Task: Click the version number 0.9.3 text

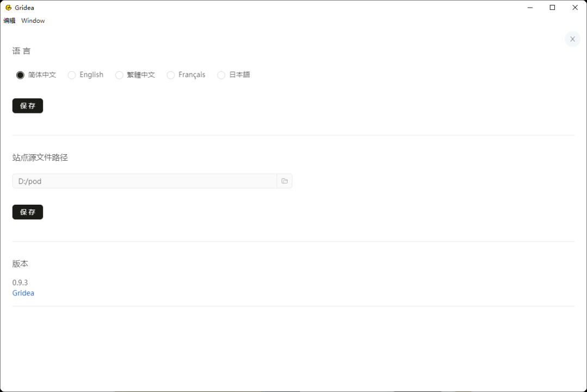Action: point(20,282)
